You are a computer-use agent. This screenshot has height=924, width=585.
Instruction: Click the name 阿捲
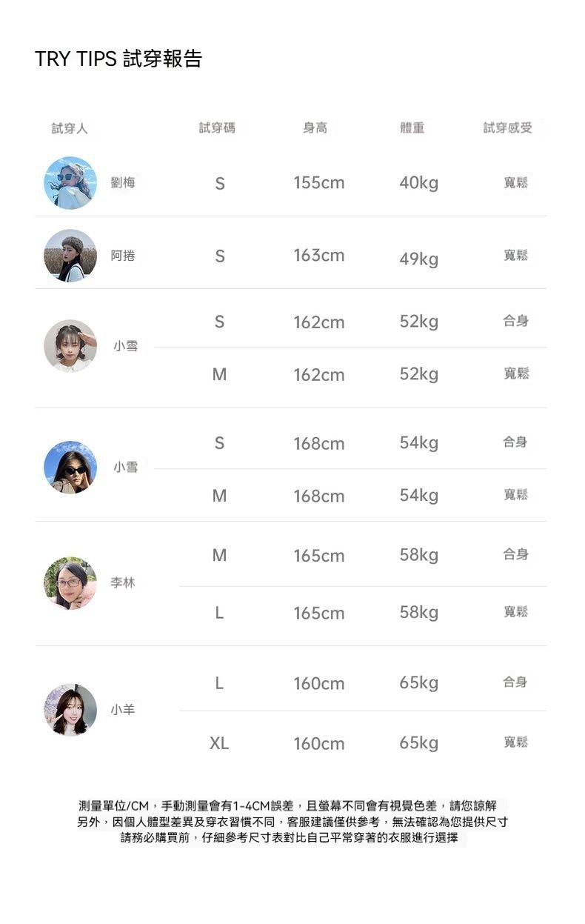123,256
